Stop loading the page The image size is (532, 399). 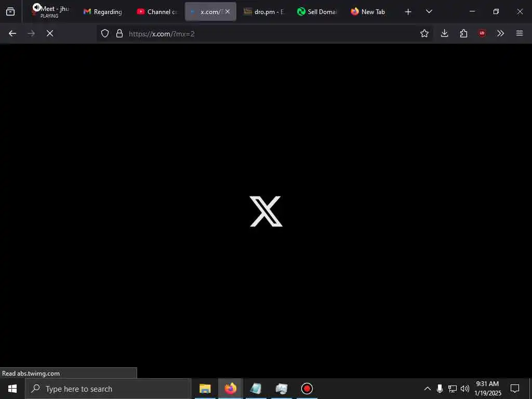coord(50,33)
